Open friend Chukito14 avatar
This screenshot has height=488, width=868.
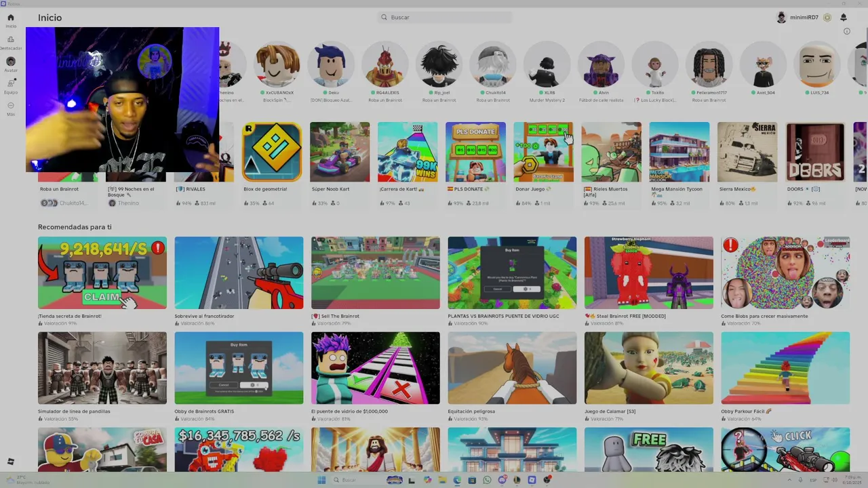tap(493, 64)
